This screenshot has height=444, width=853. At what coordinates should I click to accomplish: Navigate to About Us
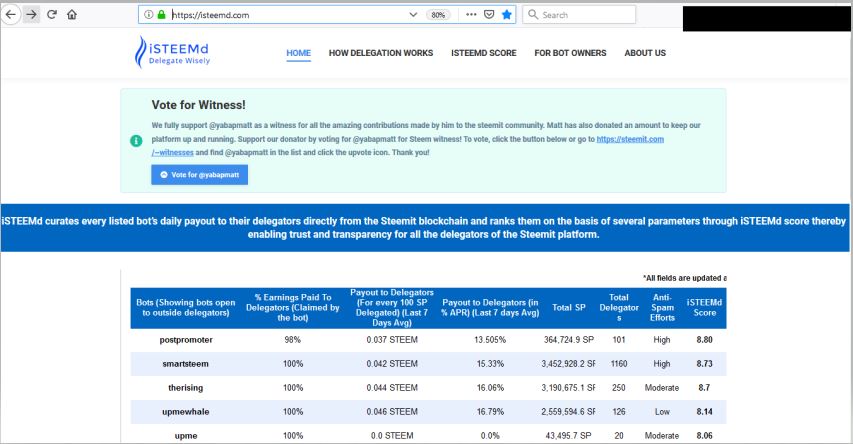click(645, 53)
